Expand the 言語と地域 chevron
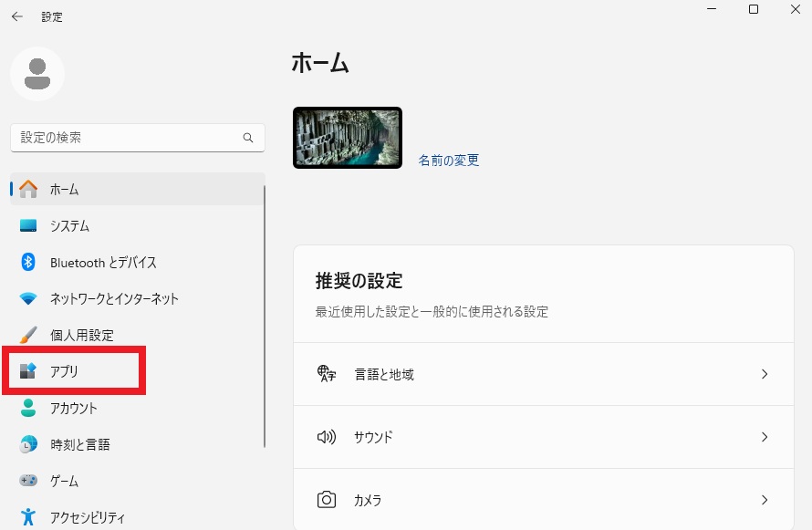Screen dimensions: 812x530 [765, 374]
